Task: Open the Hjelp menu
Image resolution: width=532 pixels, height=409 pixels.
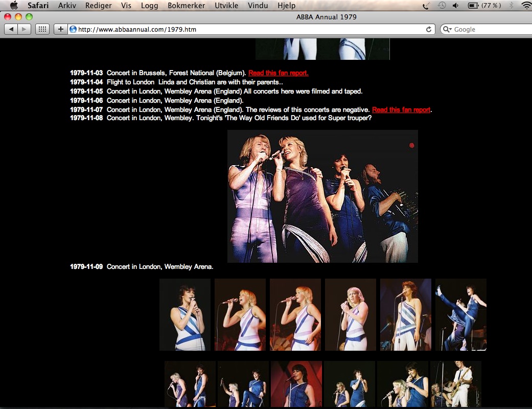Action: coord(286,6)
